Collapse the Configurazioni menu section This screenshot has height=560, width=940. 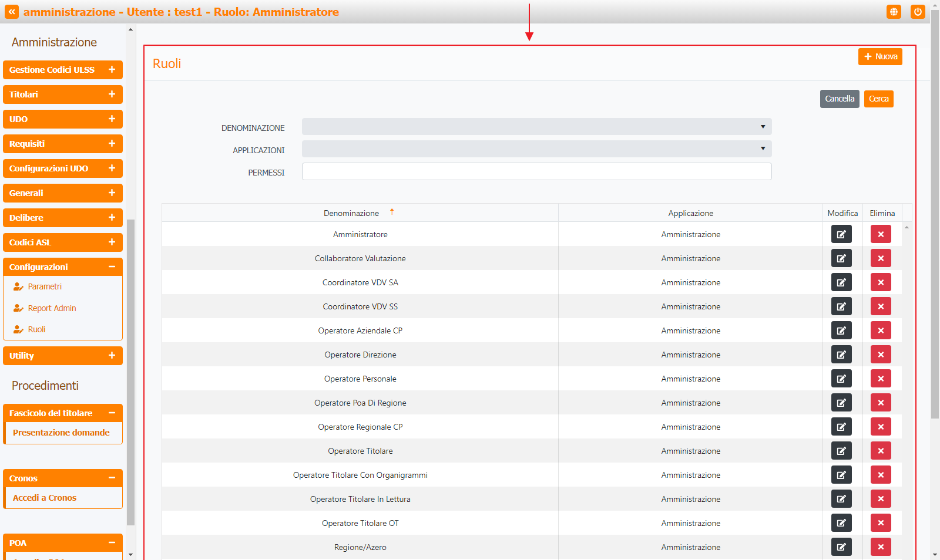[112, 267]
